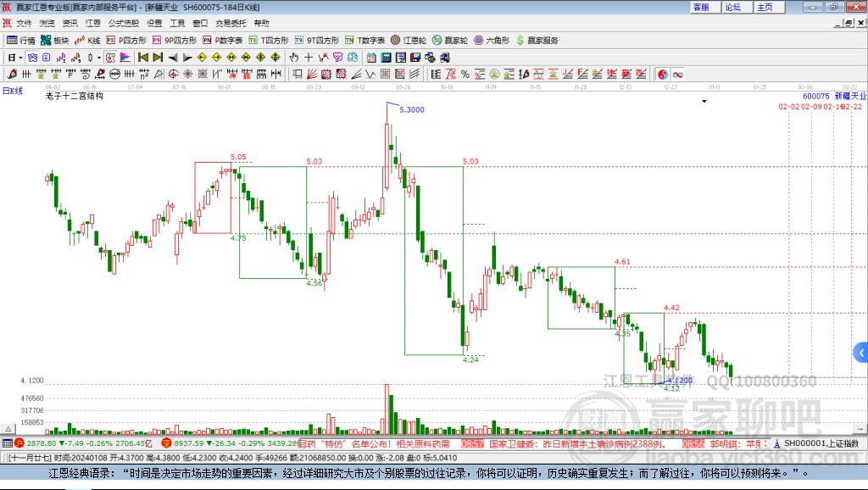Select the red pencil drawing tool
The image size is (868, 490).
pyautogui.click(x=12, y=75)
